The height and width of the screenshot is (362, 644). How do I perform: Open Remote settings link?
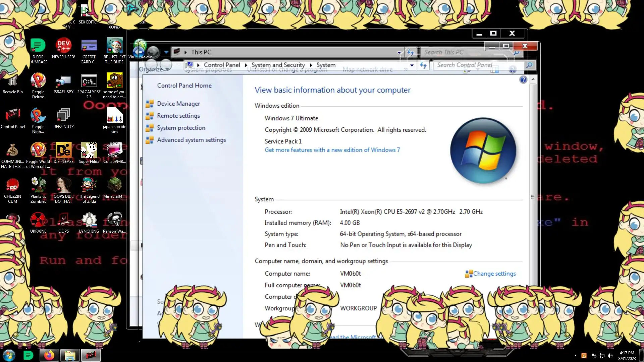[178, 116]
